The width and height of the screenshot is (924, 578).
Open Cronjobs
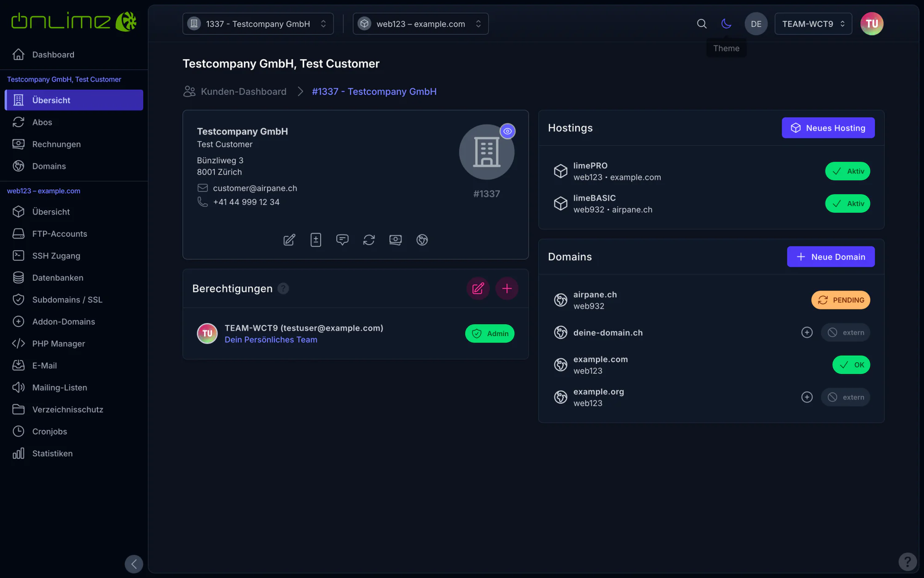click(x=74, y=431)
